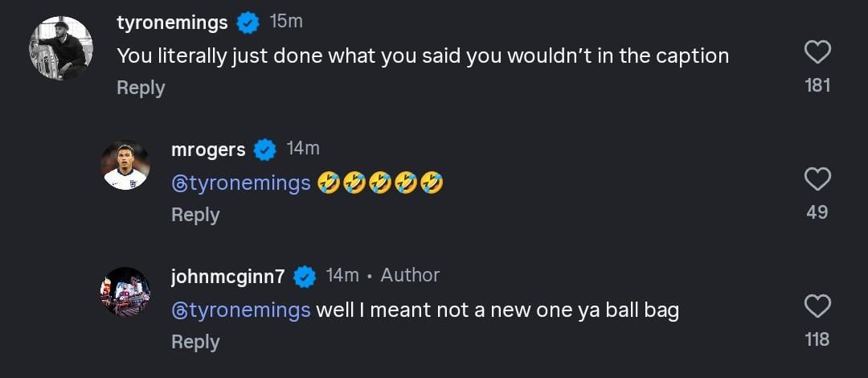Show the 49 likes on mrogers' reply
The height and width of the screenshot is (378, 868).
pos(817,212)
